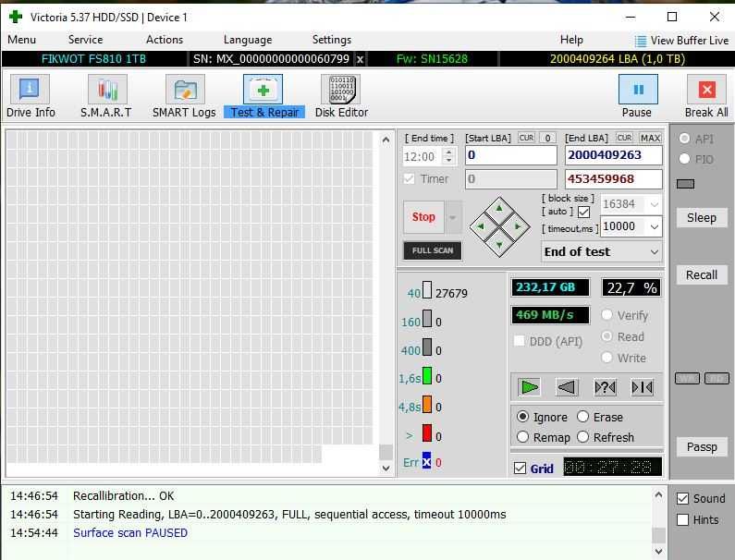Viewport: 735px width, 560px height.
Task: Open the S.M.A.R.T test tubes icon
Action: (107, 89)
